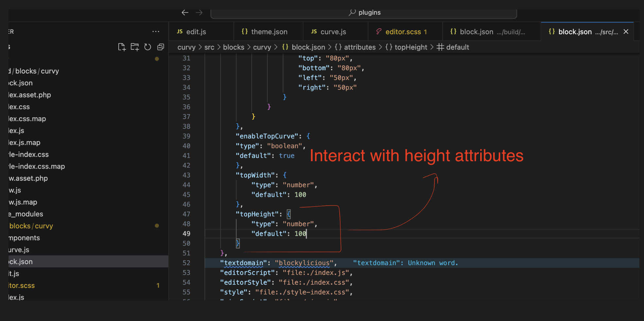Click the true value on line 41
The height and width of the screenshot is (321, 644).
287,156
